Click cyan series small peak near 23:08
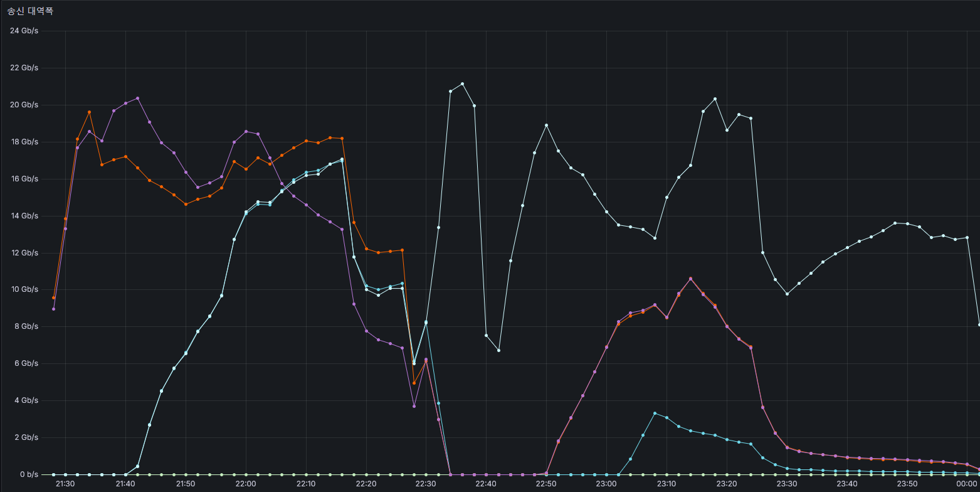 (655, 413)
